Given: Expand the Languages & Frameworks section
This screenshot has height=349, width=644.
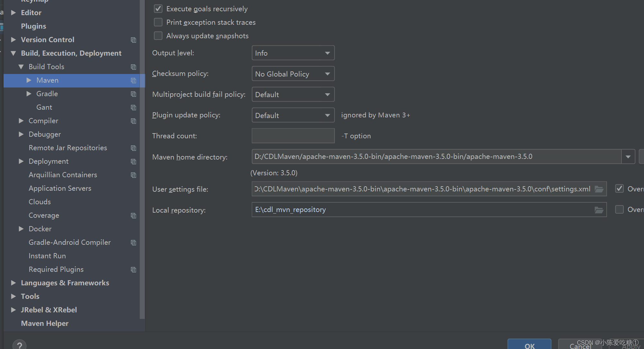Looking at the screenshot, I should [14, 283].
